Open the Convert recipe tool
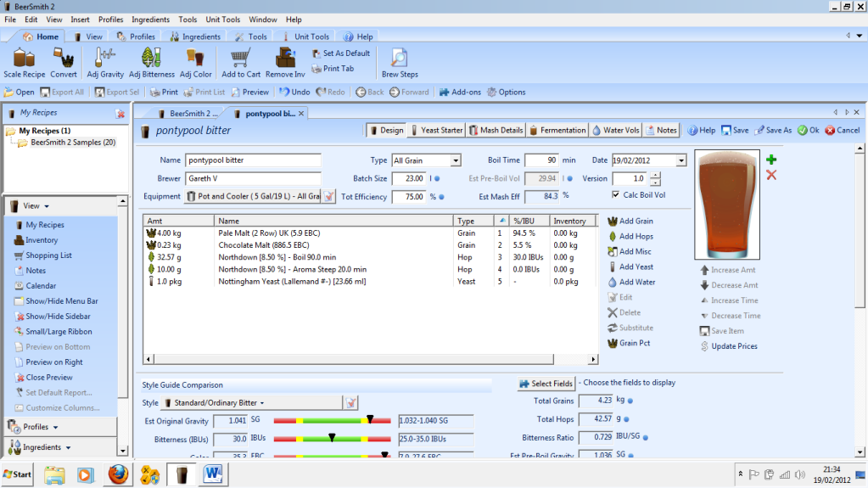The width and height of the screenshot is (868, 488). tap(64, 63)
